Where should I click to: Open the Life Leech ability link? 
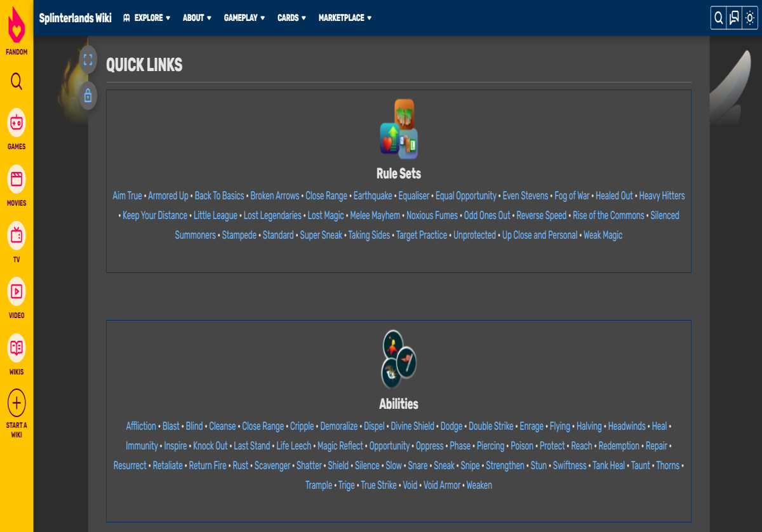coord(294,446)
